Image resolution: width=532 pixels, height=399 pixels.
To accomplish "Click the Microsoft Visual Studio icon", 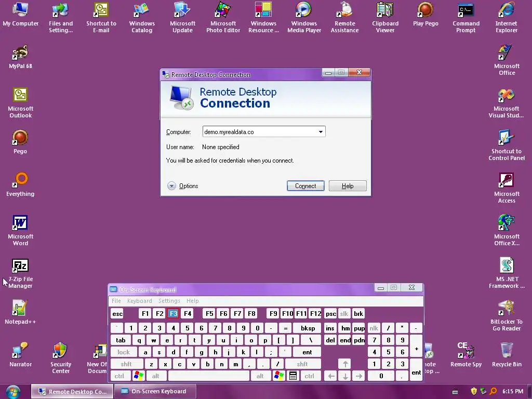I will [x=506, y=102].
